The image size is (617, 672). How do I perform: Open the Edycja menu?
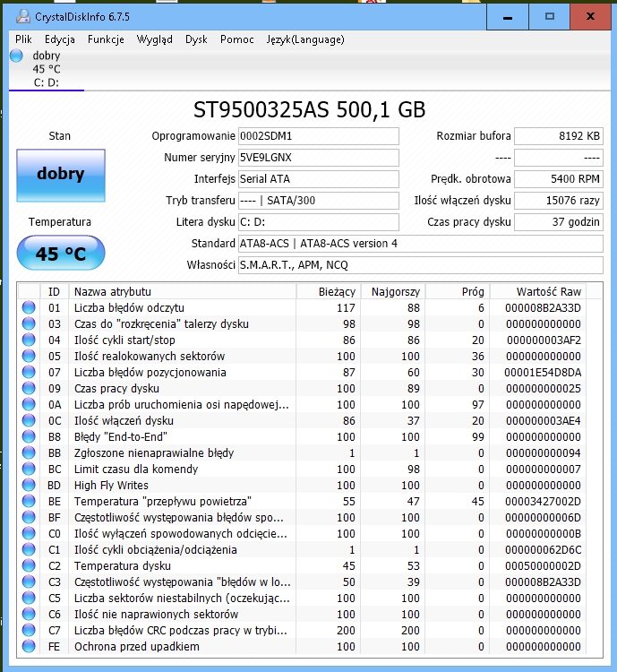[60, 39]
